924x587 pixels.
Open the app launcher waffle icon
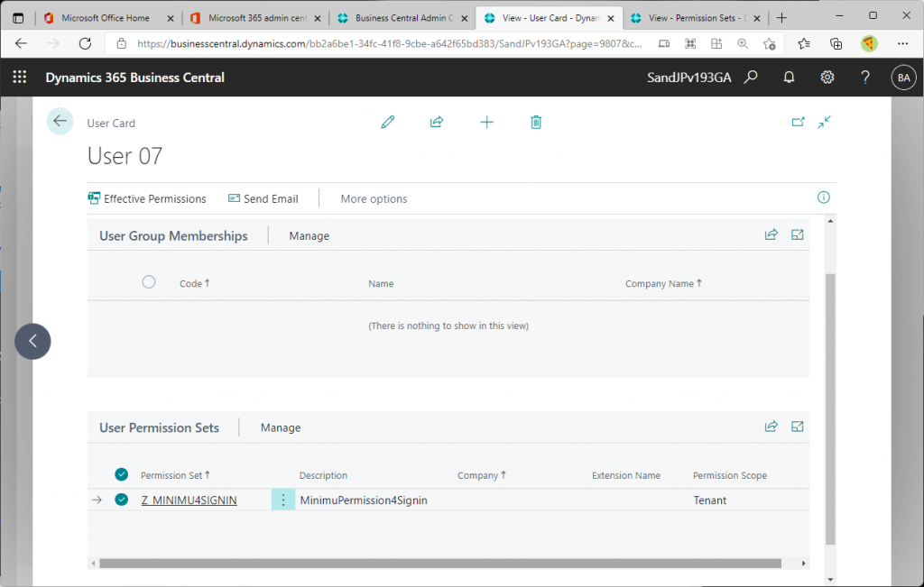coord(20,78)
